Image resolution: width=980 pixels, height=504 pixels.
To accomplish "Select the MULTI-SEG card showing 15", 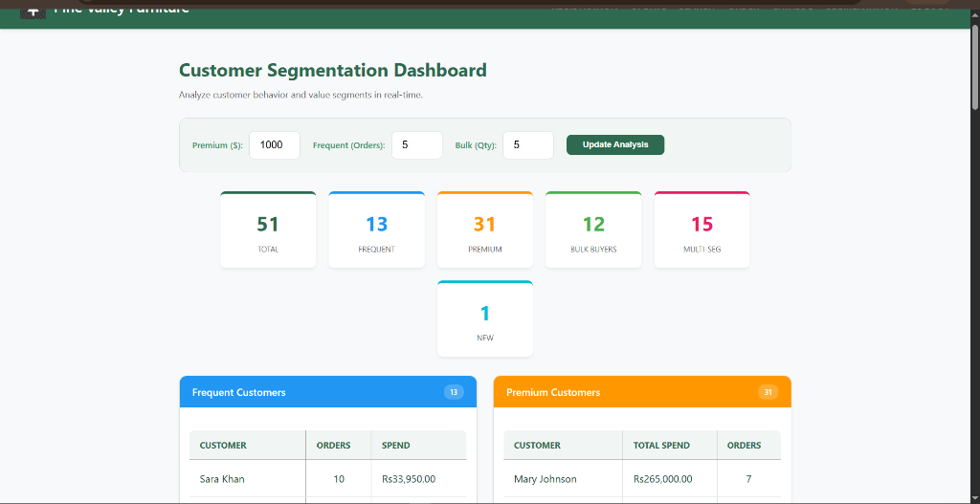I will point(702,230).
